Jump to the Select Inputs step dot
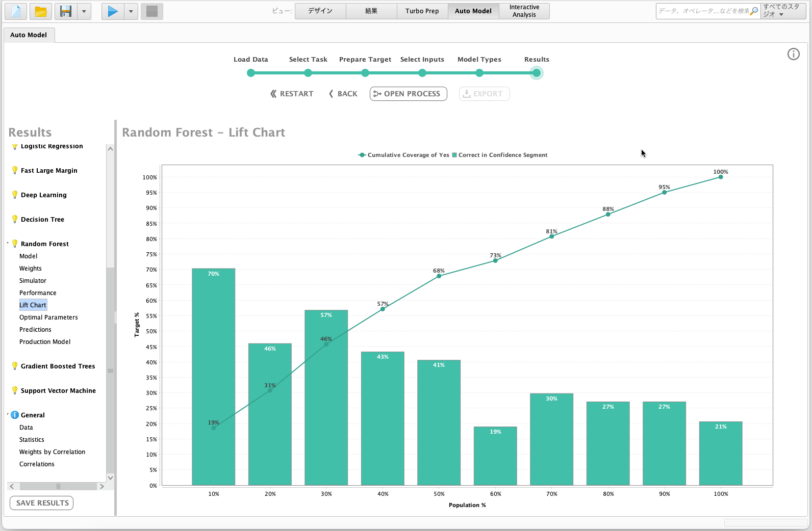This screenshot has height=531, width=812. pyautogui.click(x=422, y=73)
